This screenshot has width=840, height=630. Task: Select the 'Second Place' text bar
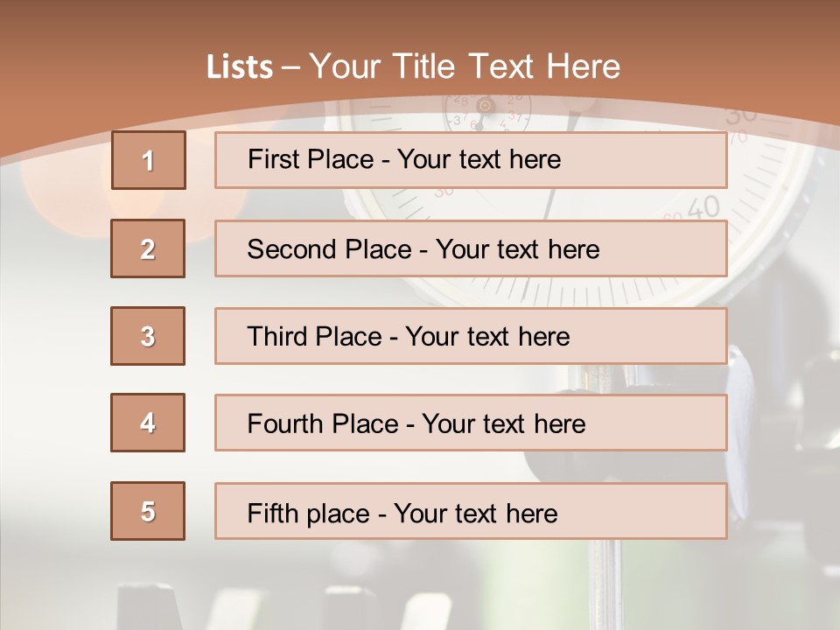pos(471,248)
